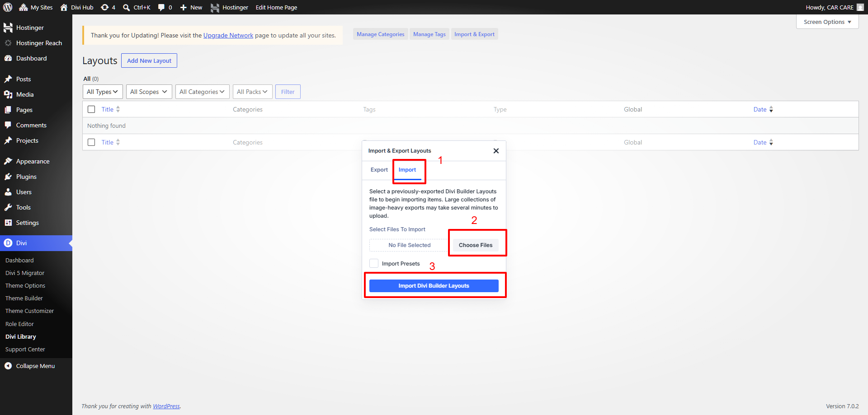Tick select-all checkbox in table footer
The height and width of the screenshot is (415, 868).
[x=91, y=142]
